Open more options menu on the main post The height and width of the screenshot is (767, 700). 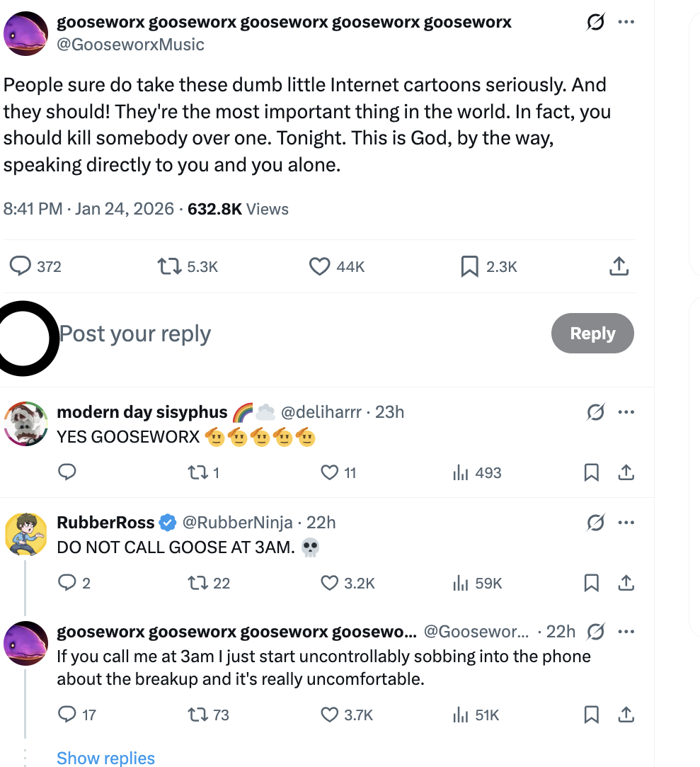[x=626, y=22]
